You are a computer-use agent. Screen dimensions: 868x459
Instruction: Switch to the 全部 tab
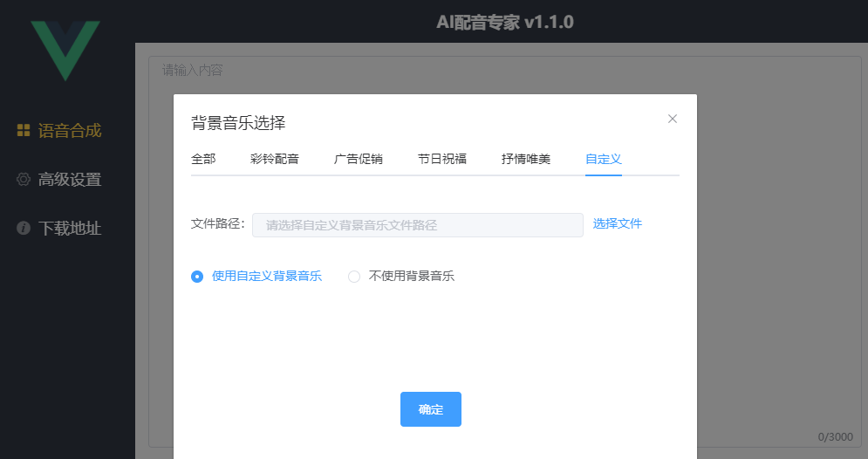(203, 159)
